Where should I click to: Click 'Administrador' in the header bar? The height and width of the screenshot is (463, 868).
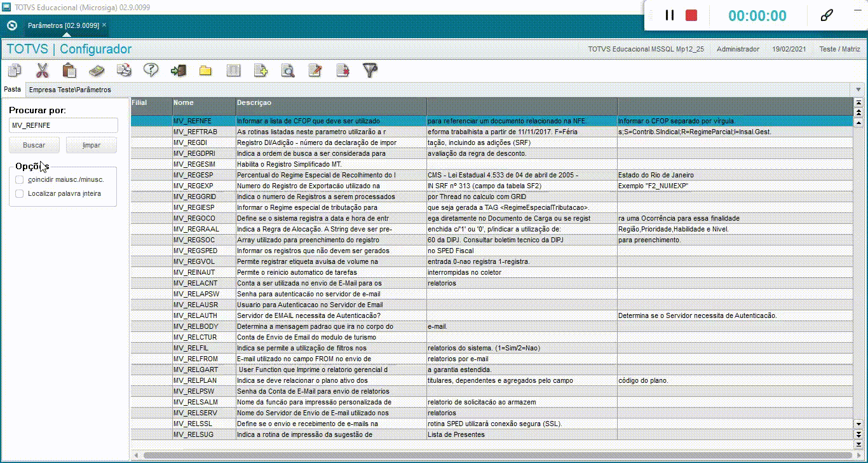(738, 49)
